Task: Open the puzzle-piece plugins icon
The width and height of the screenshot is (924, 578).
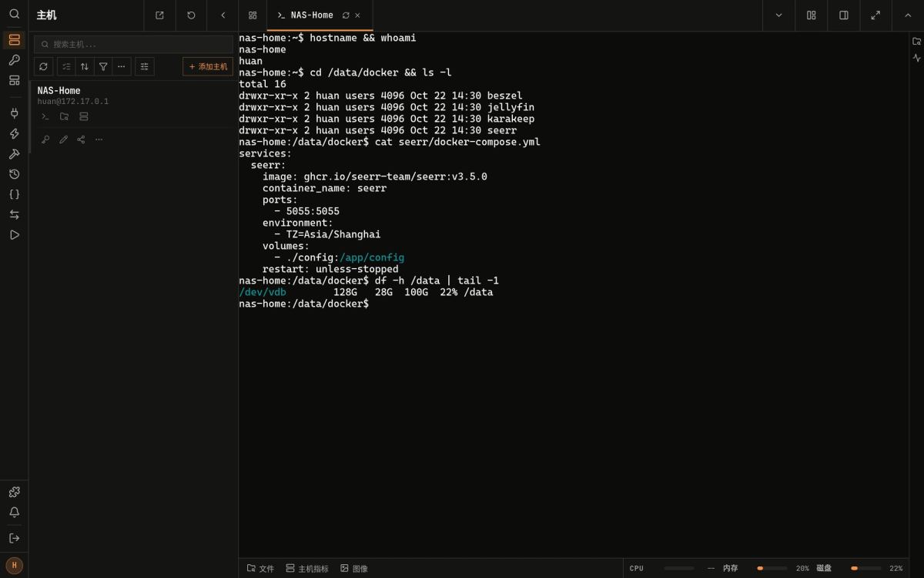Action: click(14, 492)
